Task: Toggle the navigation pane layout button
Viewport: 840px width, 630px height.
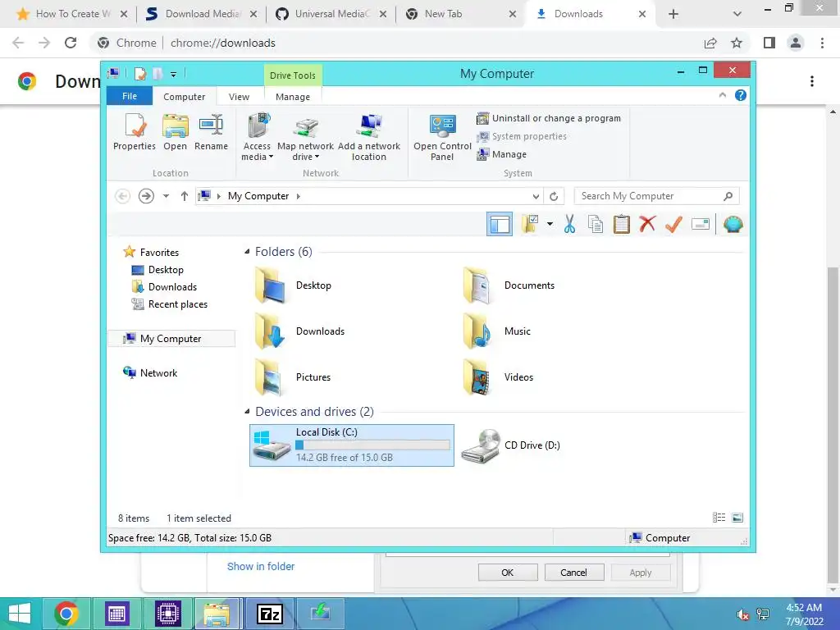Action: [500, 224]
